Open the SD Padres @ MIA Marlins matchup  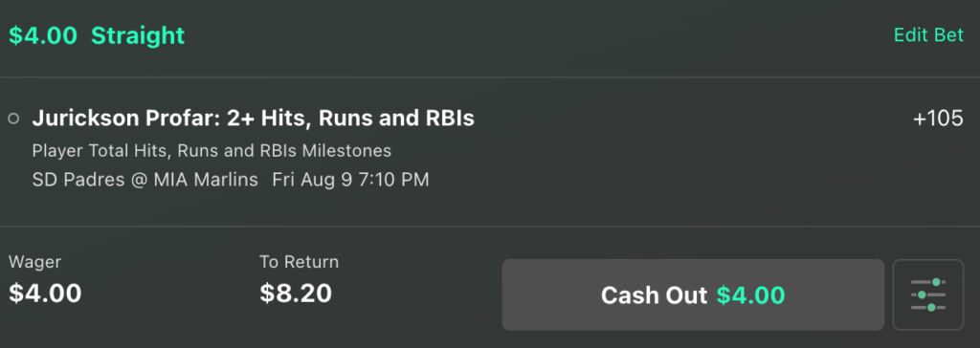[x=145, y=180]
